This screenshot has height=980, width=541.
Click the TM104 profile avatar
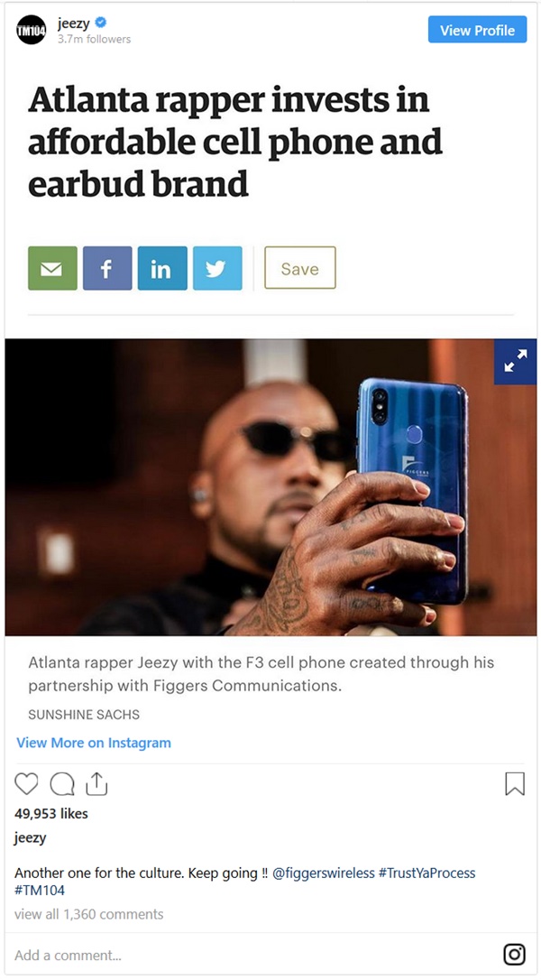(x=32, y=30)
